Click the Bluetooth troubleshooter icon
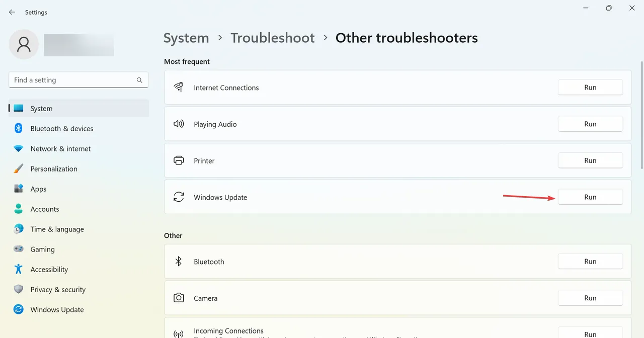The width and height of the screenshot is (644, 338). point(179,262)
